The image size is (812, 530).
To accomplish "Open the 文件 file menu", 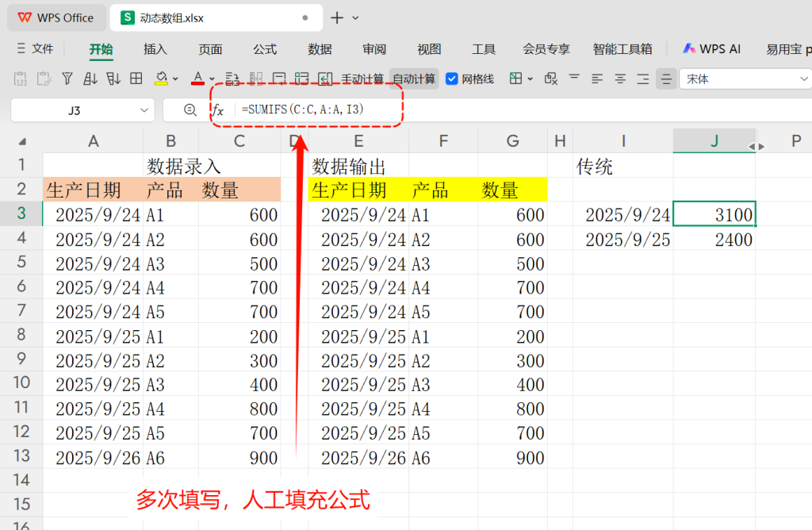I will tap(35, 48).
